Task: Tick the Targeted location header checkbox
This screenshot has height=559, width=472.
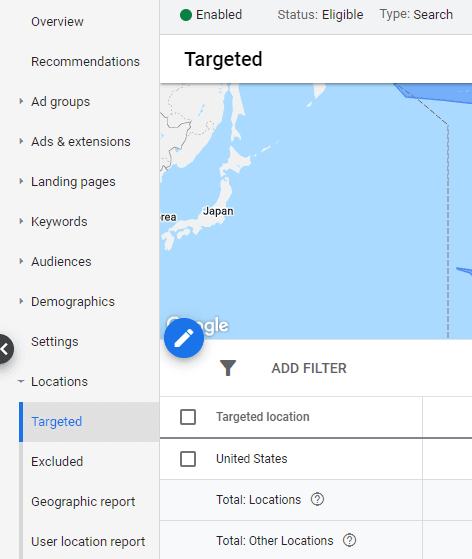Action: pos(188,417)
